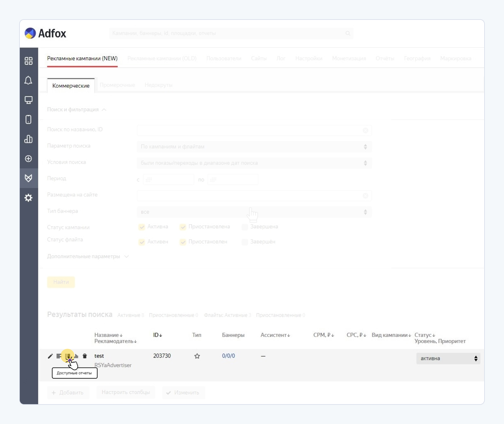Sort the table by Ассистент
The width and height of the screenshot is (504, 424).
(275, 335)
